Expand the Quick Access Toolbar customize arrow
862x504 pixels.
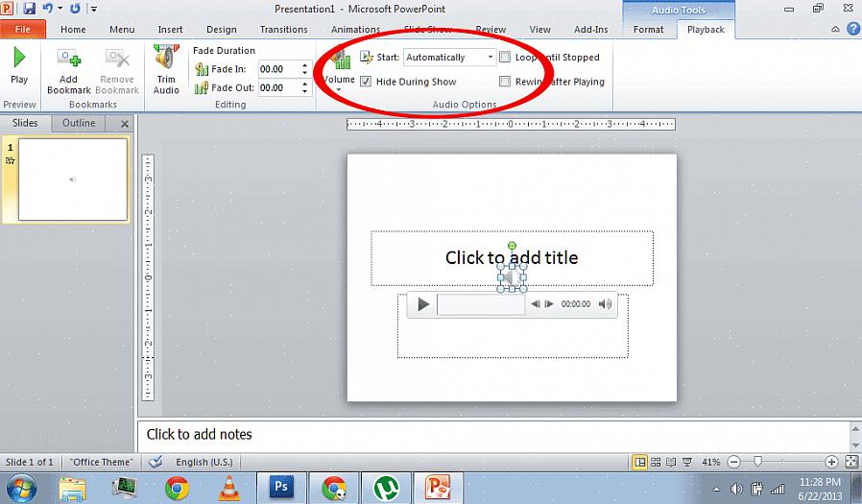tap(93, 9)
